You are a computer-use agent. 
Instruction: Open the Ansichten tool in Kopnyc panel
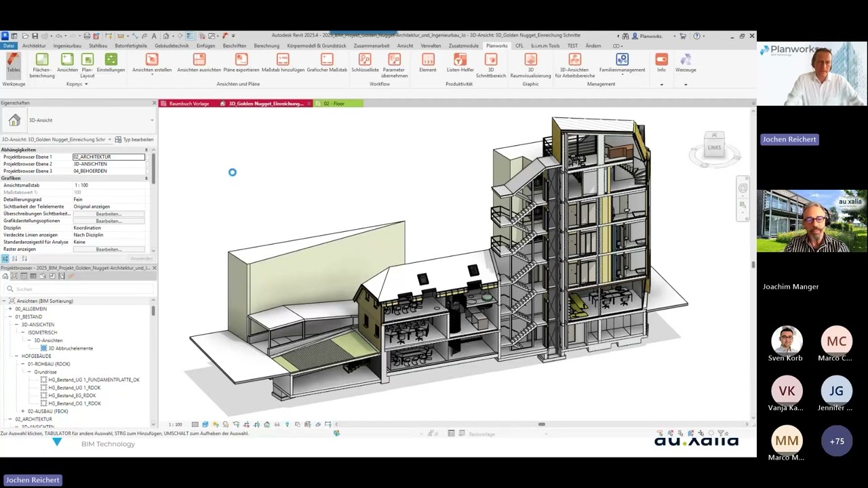[x=67, y=63]
